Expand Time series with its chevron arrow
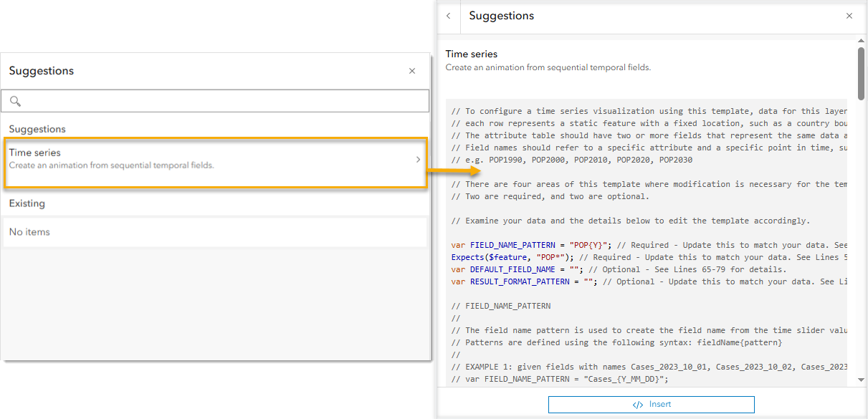Image resolution: width=868 pixels, height=419 pixels. coord(418,159)
